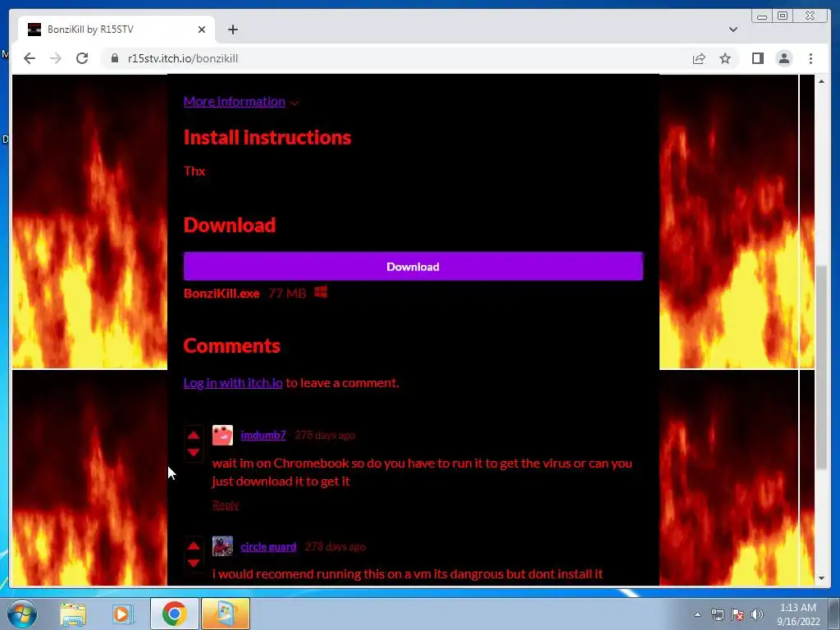Click the page scrollbar down arrow
This screenshot has height=630, width=840.
click(821, 578)
